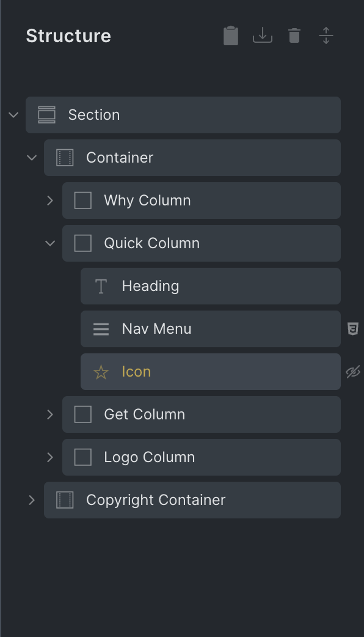This screenshot has width=364, height=637.
Task: Expand the Why Column chevron
Action: point(50,201)
